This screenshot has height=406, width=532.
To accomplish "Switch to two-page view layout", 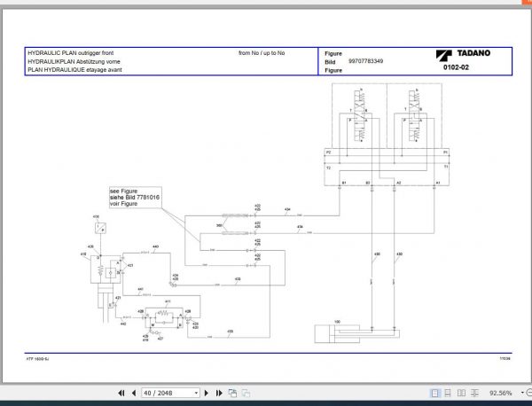I will tap(461, 393).
